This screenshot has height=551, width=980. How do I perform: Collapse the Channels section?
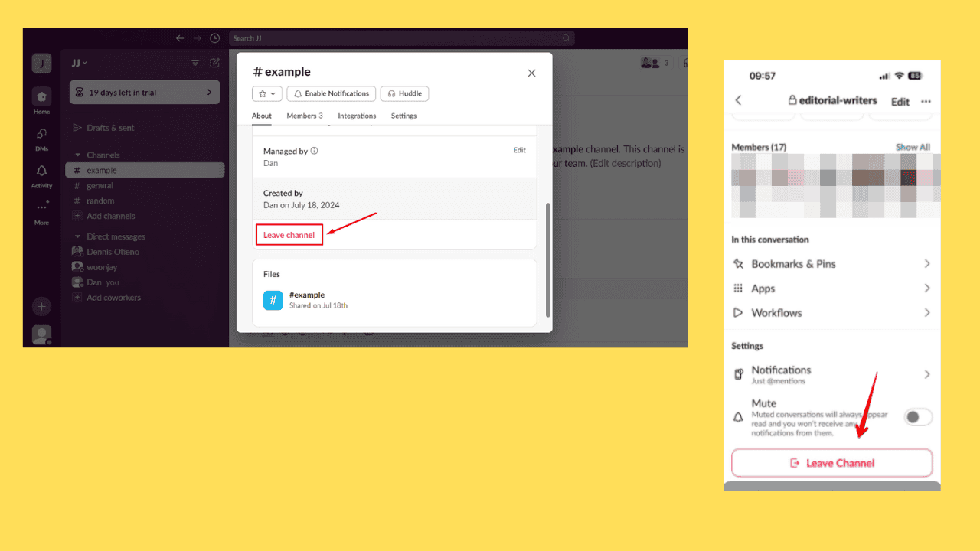click(77, 155)
